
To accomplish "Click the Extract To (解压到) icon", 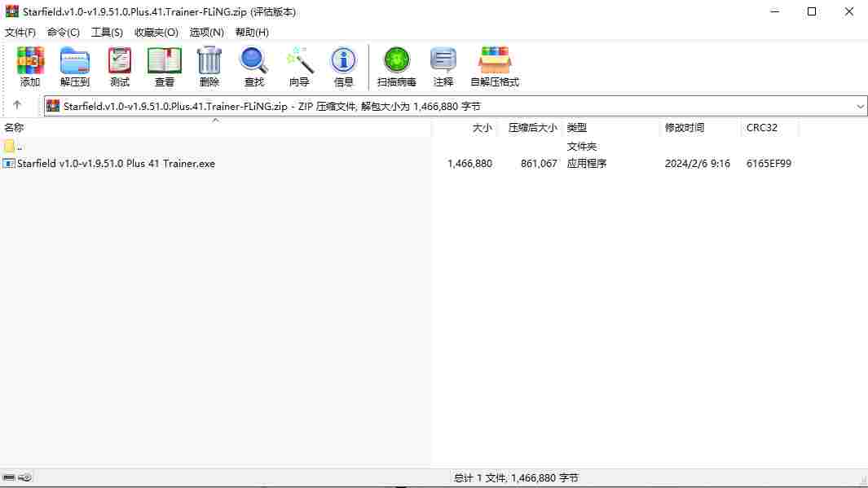I will point(75,66).
